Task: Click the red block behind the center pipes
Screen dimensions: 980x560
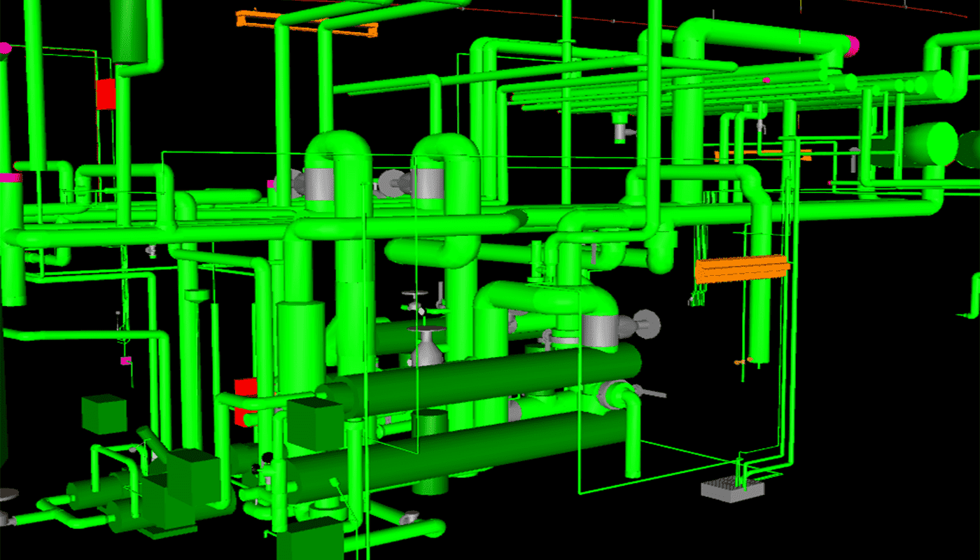Action: (245, 402)
